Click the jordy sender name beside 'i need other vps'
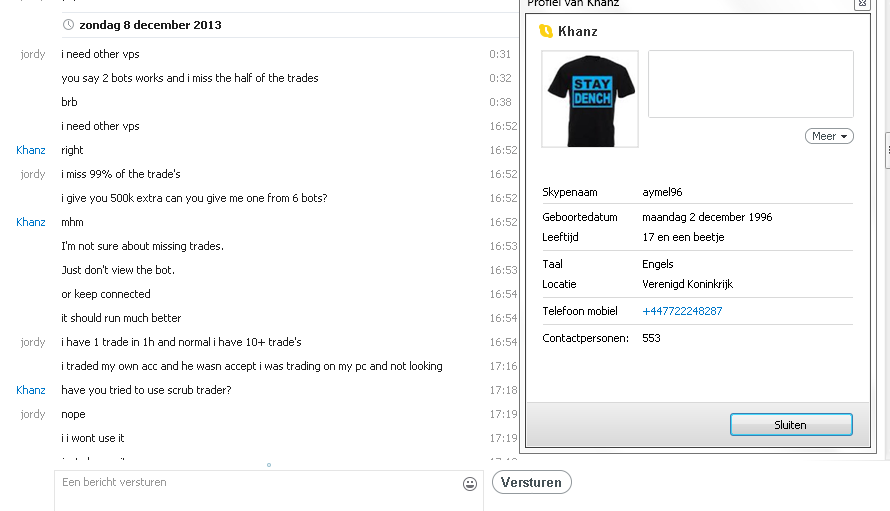 click(32, 54)
